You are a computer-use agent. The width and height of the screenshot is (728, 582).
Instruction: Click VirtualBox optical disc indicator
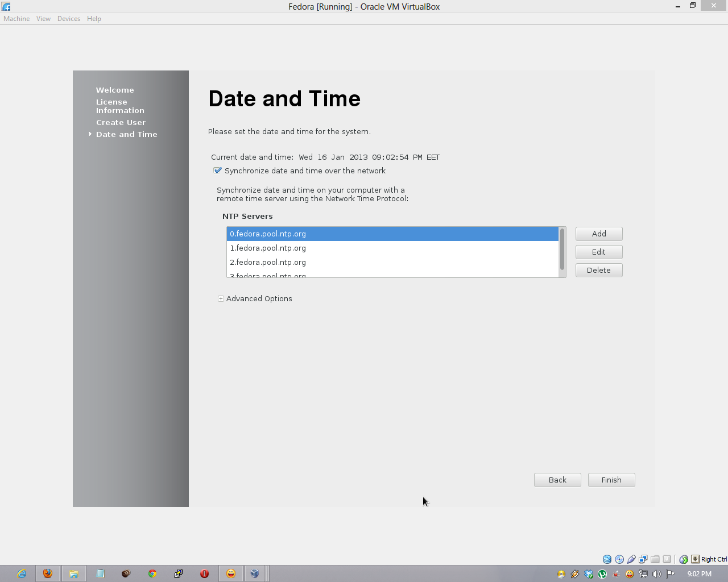click(x=619, y=559)
